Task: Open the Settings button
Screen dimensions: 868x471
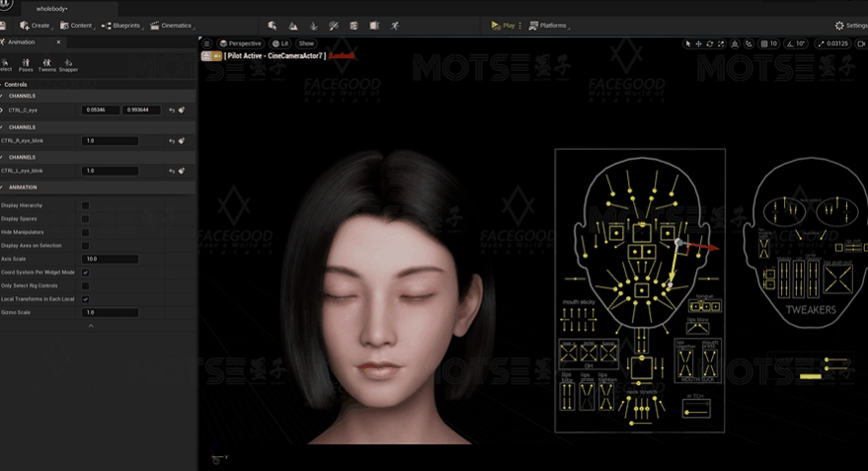Action: point(851,26)
